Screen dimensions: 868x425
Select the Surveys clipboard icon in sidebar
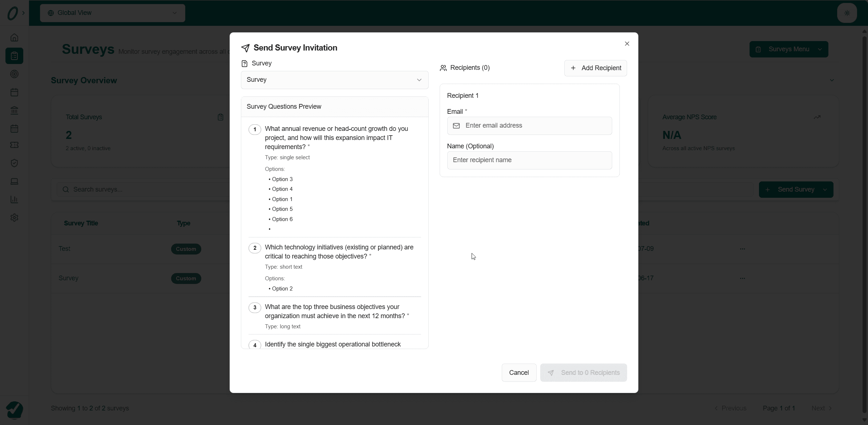[x=14, y=56]
